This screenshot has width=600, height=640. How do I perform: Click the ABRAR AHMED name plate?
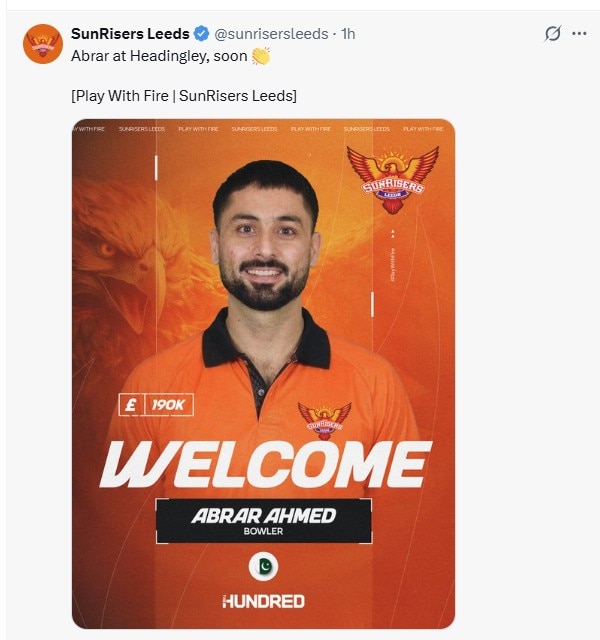[x=264, y=521]
